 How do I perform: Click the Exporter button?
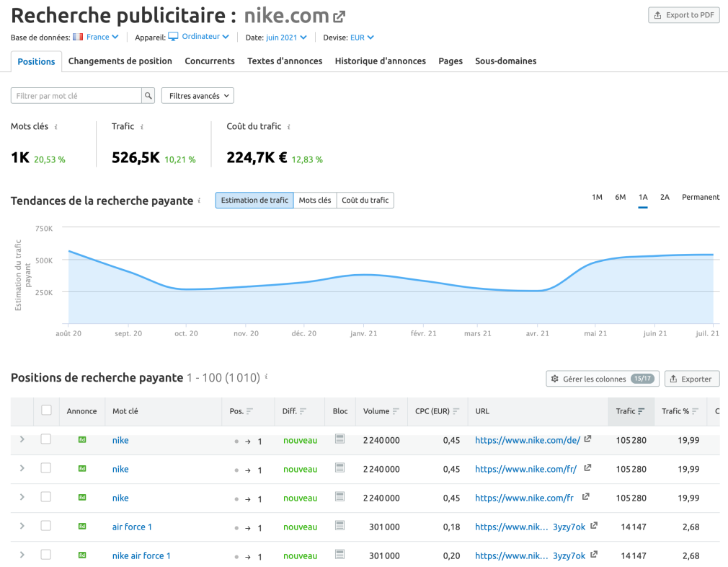pos(692,379)
